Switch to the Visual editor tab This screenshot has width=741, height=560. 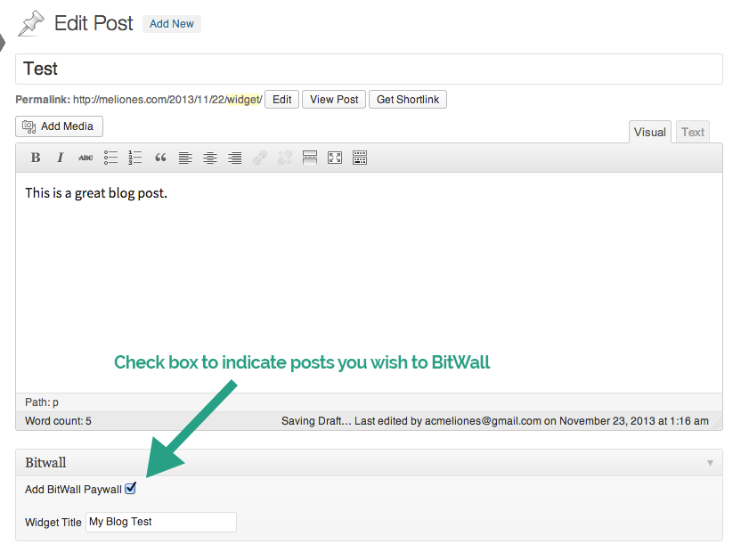point(650,132)
